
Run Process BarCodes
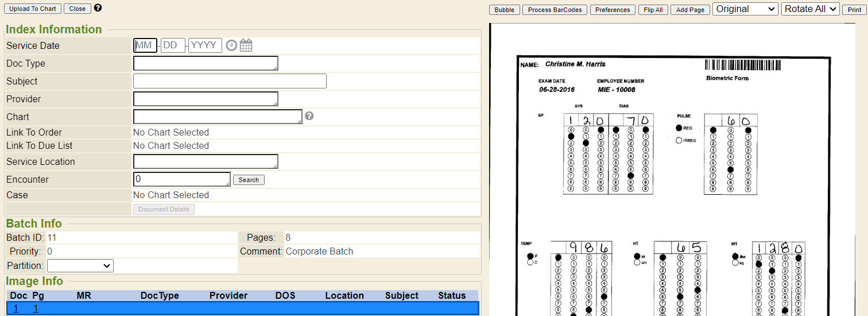pyautogui.click(x=555, y=10)
